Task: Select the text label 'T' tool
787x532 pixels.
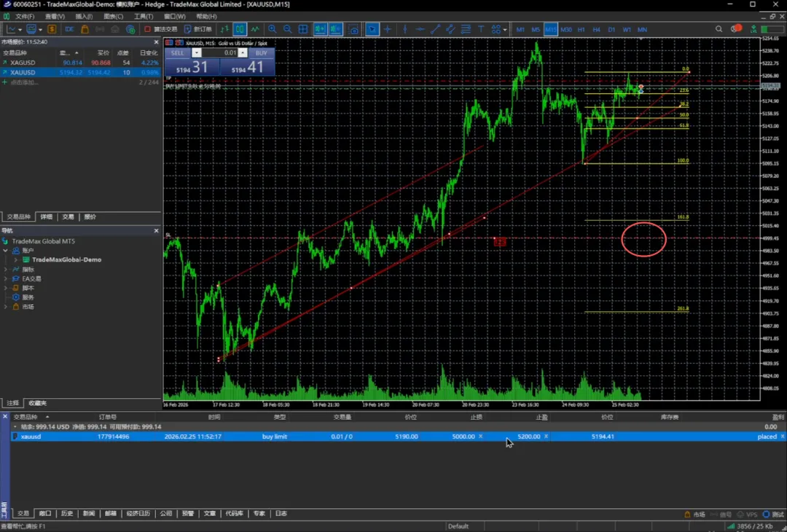Action: tap(481, 29)
